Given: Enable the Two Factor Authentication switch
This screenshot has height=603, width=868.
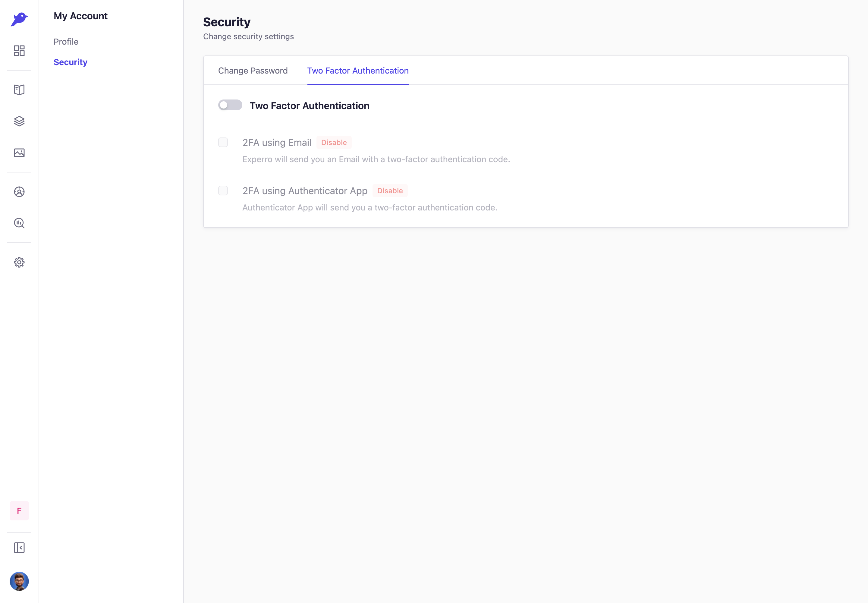Looking at the screenshot, I should point(230,105).
